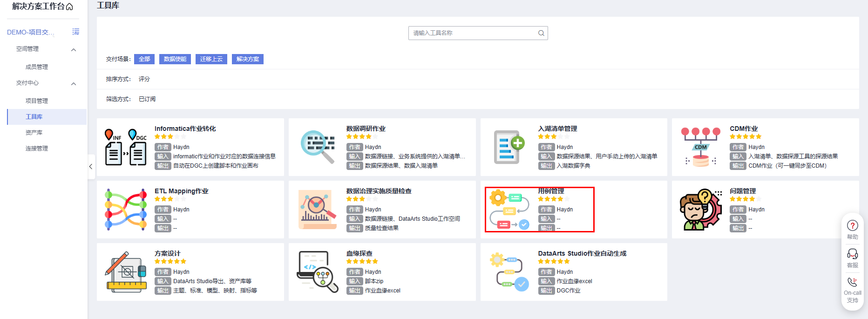This screenshot has width=868, height=319.
Task: Open the 血缘探查 code search icon
Action: 318,272
